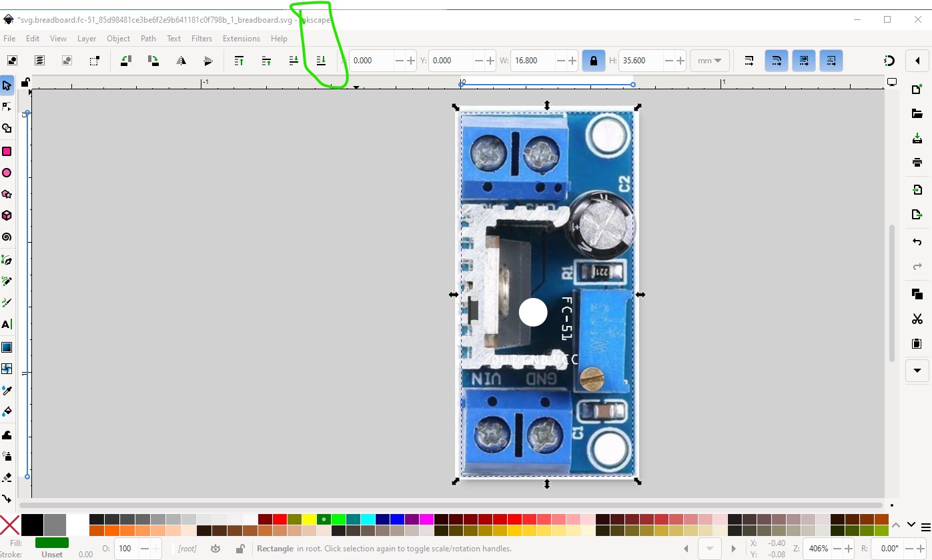Rotate selection 90 degrees counter-clockwise
This screenshot has height=560, width=932.
click(x=125, y=61)
